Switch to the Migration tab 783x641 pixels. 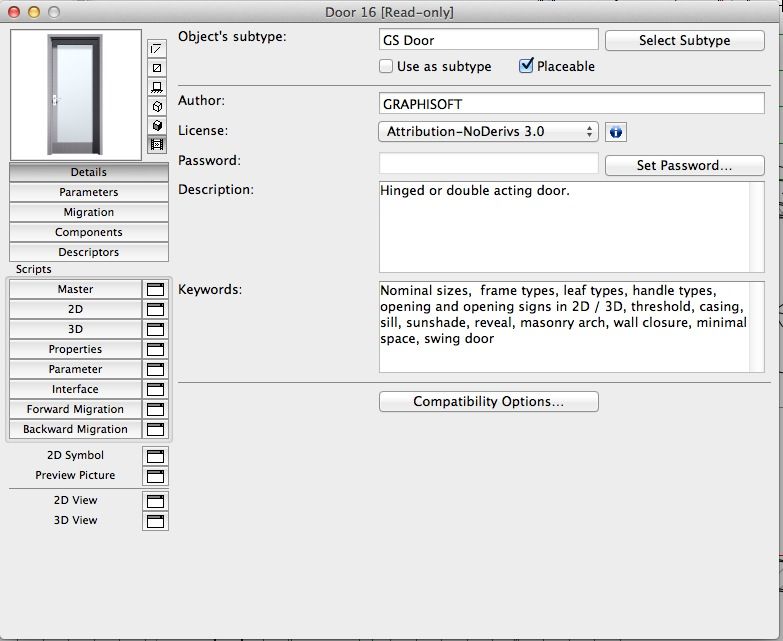89,212
